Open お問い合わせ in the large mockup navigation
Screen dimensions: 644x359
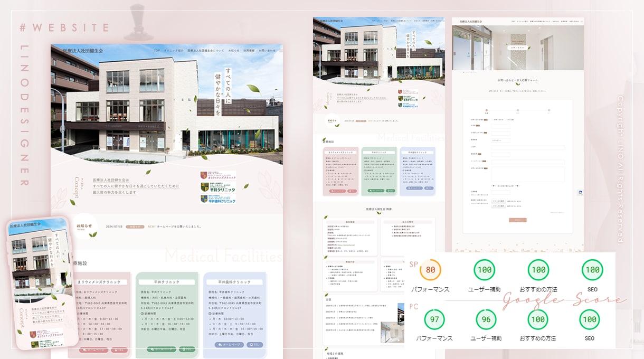point(267,51)
